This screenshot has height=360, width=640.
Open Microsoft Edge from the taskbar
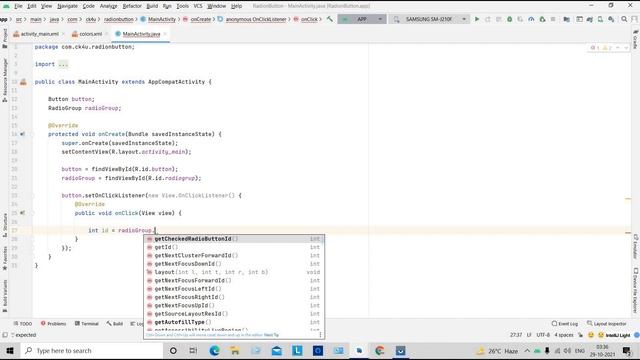point(214,351)
